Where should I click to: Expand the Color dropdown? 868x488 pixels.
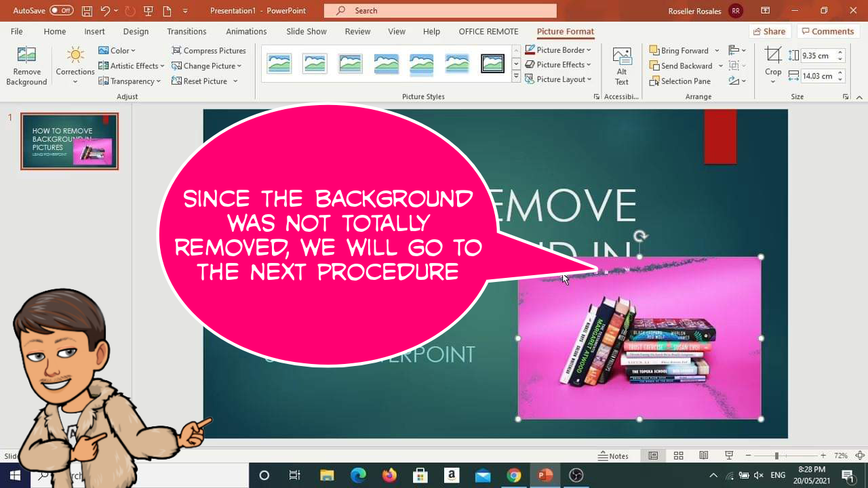(x=119, y=50)
